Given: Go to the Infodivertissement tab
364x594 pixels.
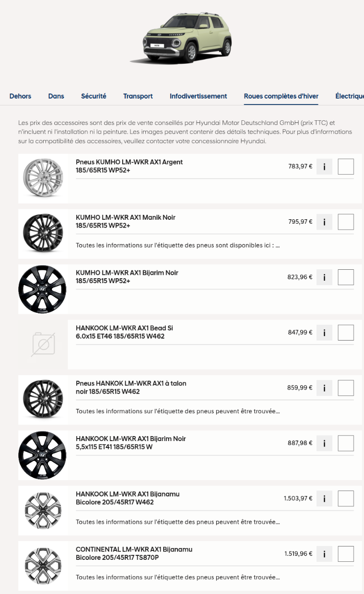Looking at the screenshot, I should click(x=198, y=96).
